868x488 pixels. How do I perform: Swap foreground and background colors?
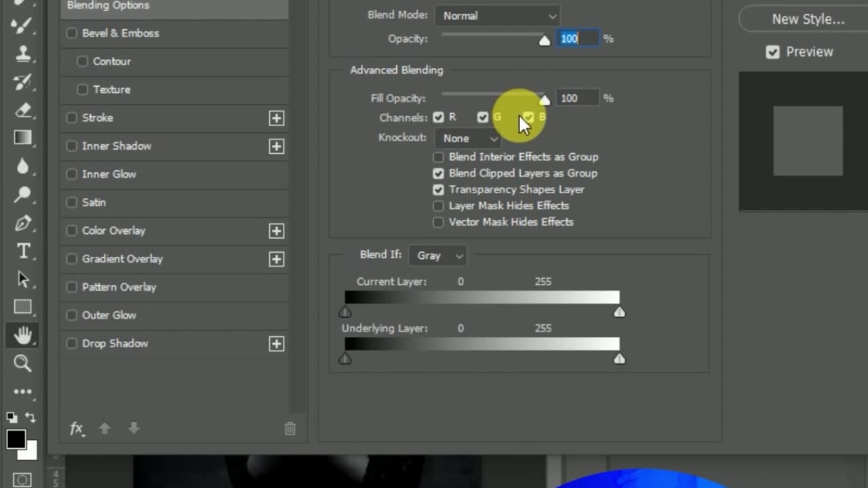(x=30, y=417)
